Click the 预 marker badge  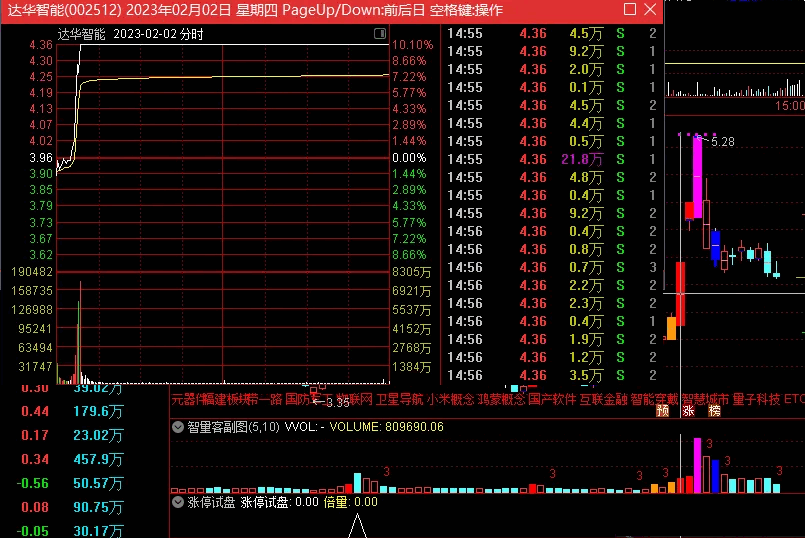(x=663, y=411)
